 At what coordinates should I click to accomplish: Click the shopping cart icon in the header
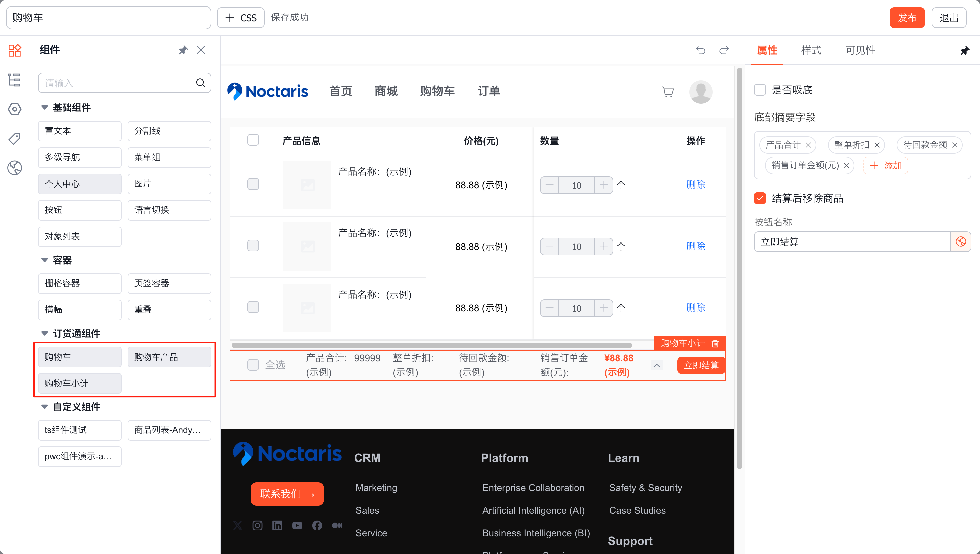pos(668,92)
